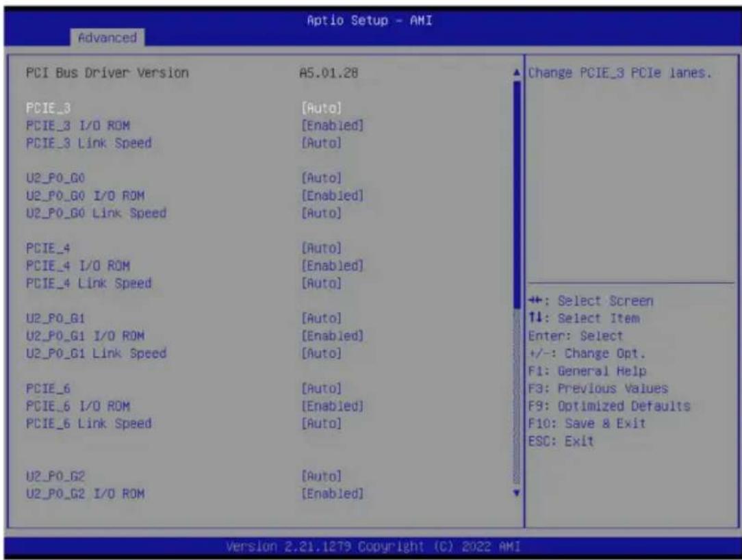The image size is (742, 560).
Task: Click the Version 2.21.1279 copyright footer
Action: point(373,547)
